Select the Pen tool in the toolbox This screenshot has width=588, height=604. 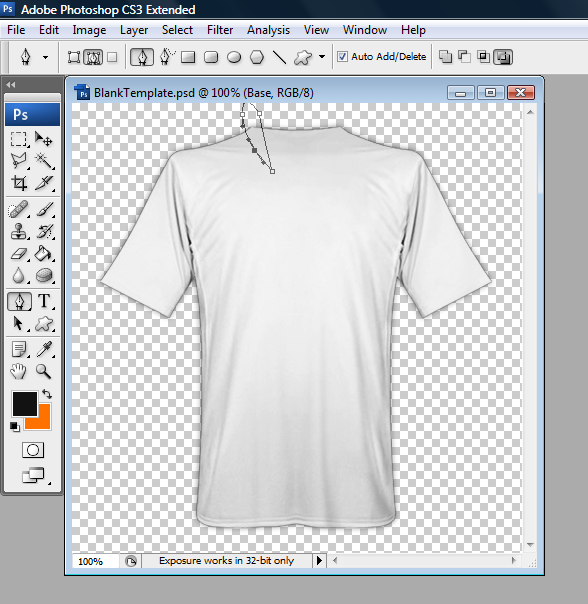(19, 301)
